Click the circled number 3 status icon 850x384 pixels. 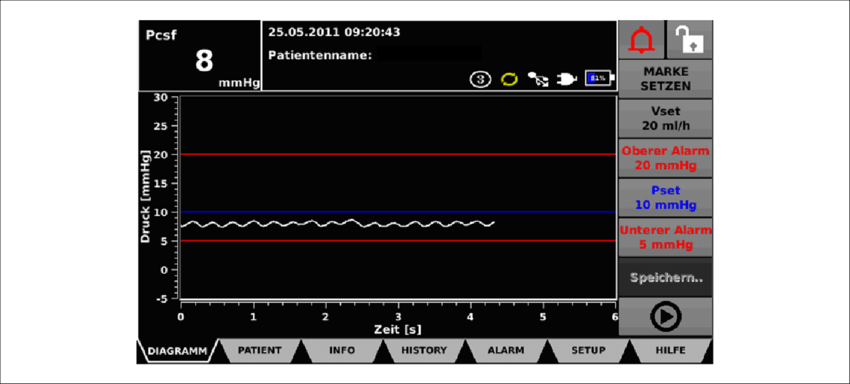[480, 79]
